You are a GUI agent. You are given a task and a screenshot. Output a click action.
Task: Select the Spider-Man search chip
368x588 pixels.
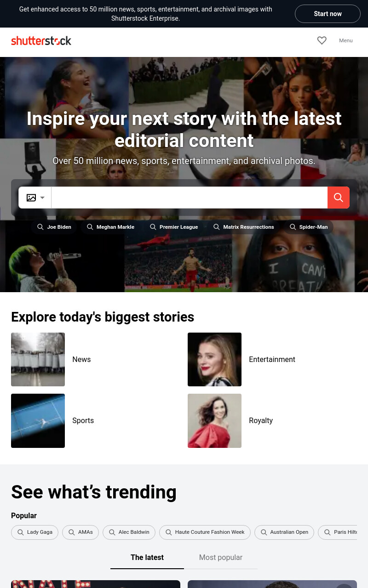point(309,227)
